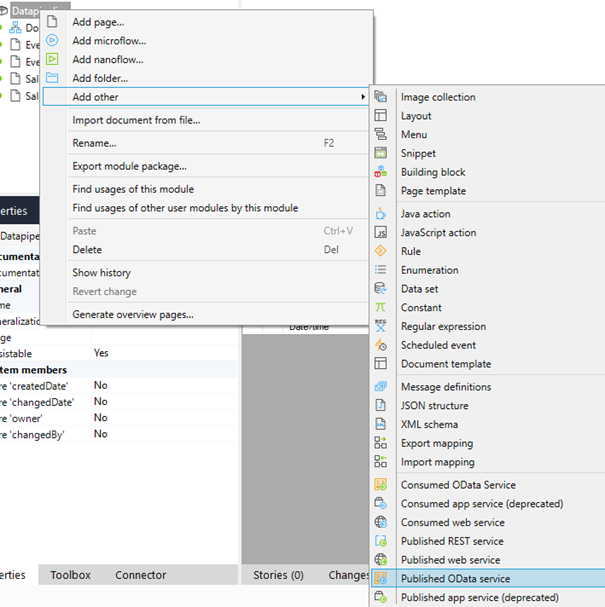The height and width of the screenshot is (607, 605).
Task: Click the Menu tree icon
Action: tap(380, 134)
